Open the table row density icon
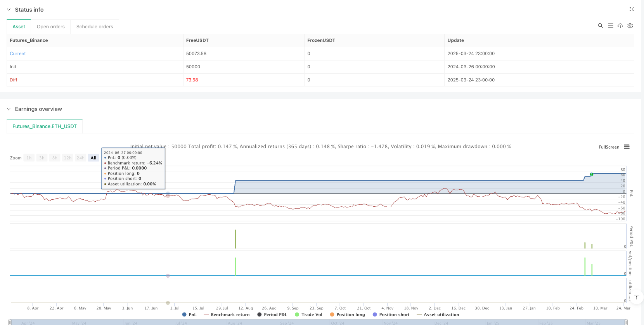Screen dimensions: 644x325 (x=610, y=26)
